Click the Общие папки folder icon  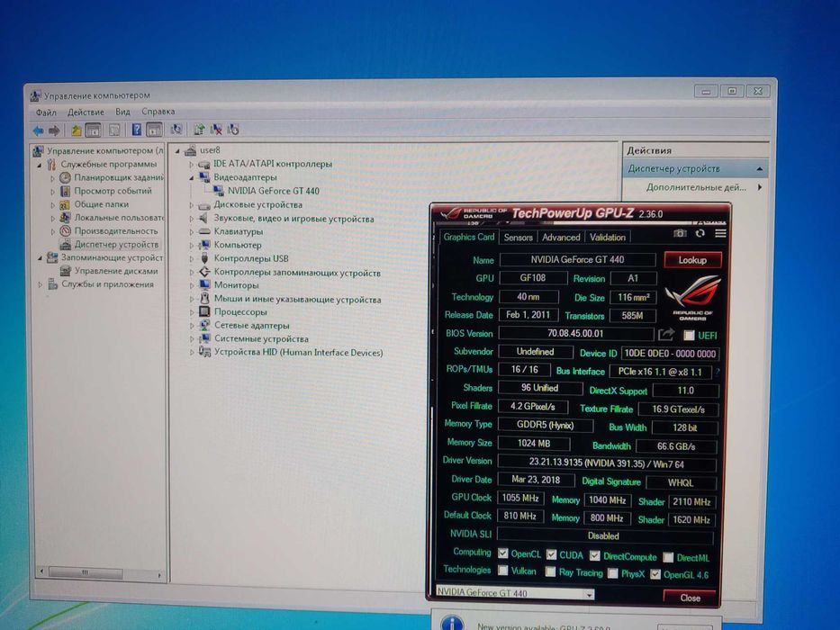click(65, 204)
